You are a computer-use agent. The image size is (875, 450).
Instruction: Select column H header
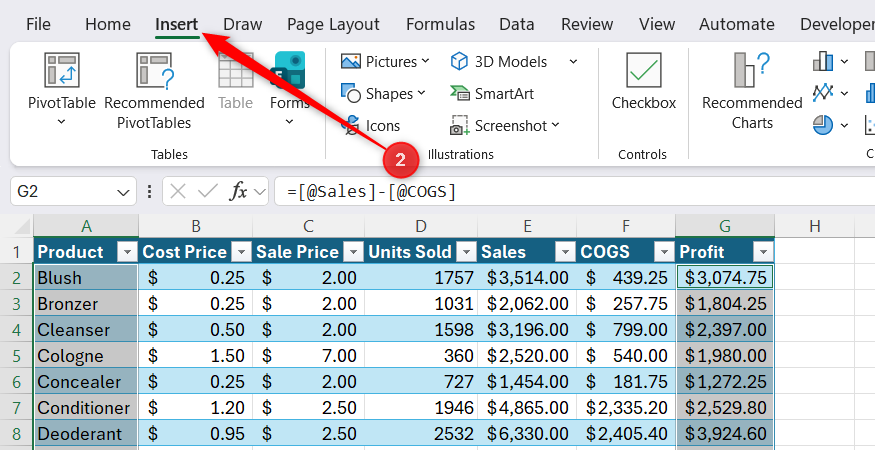pos(814,226)
